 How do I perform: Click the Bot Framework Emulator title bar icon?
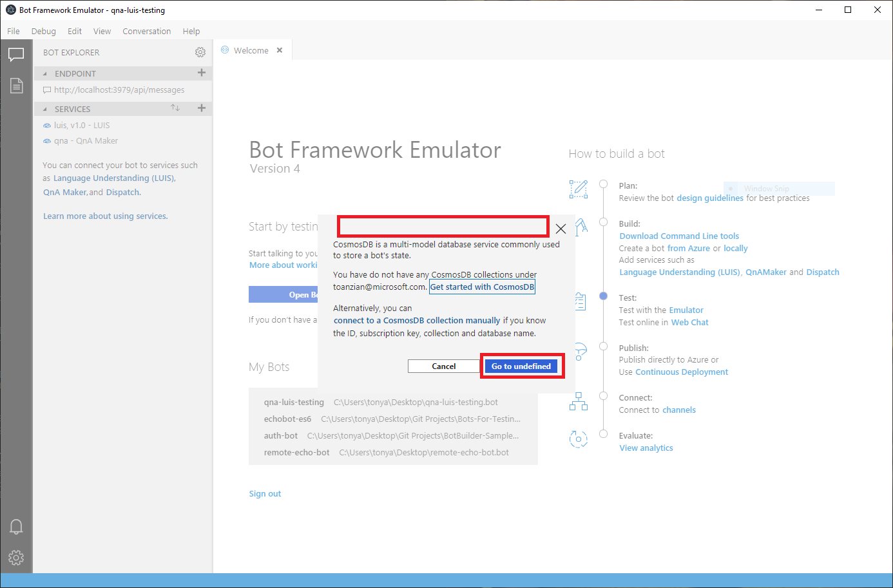pyautogui.click(x=11, y=10)
